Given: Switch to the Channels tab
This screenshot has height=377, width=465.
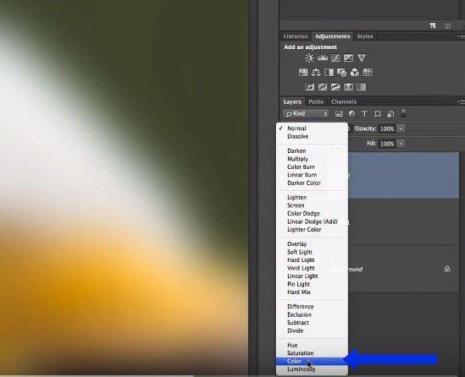Looking at the screenshot, I should point(344,102).
